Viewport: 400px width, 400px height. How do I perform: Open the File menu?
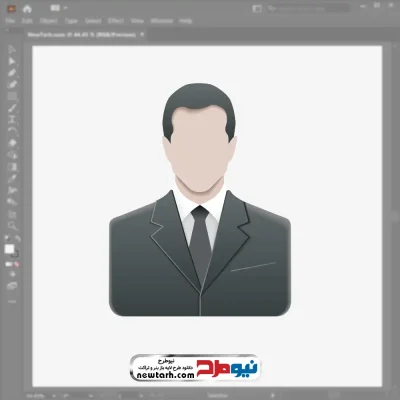10,21
